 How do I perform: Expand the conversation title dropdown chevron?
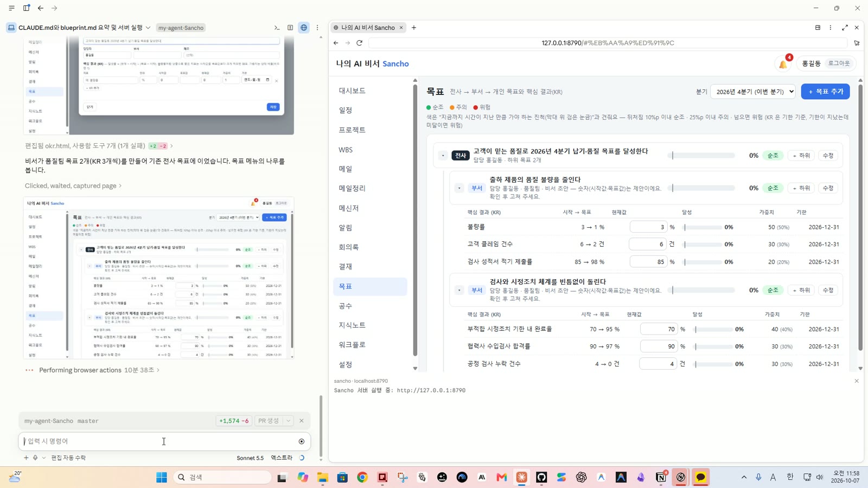coord(148,28)
